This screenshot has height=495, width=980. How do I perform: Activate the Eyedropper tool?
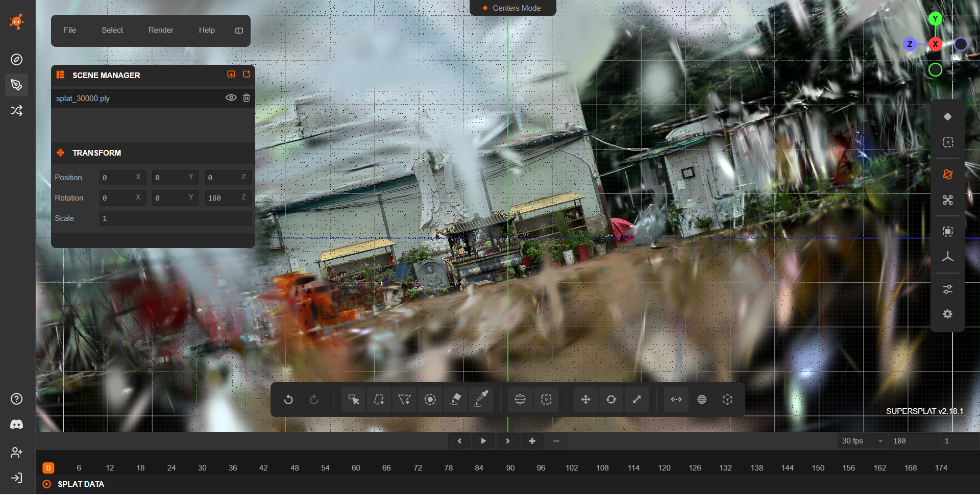pyautogui.click(x=481, y=400)
